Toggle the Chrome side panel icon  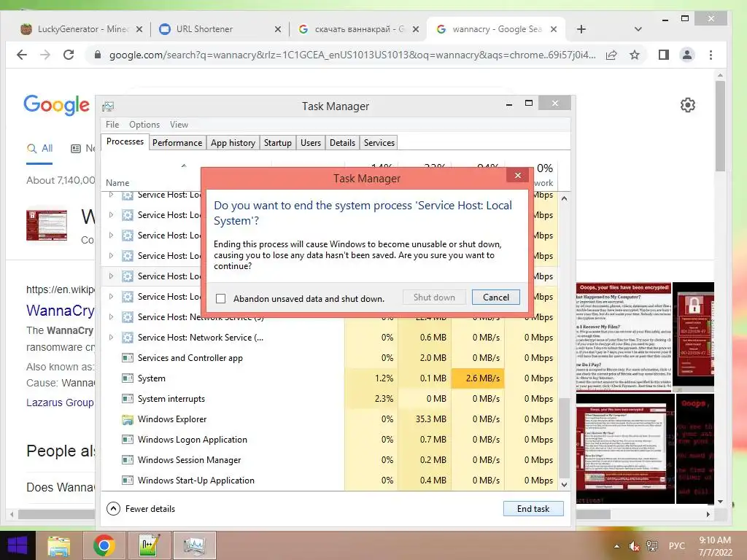(x=664, y=55)
